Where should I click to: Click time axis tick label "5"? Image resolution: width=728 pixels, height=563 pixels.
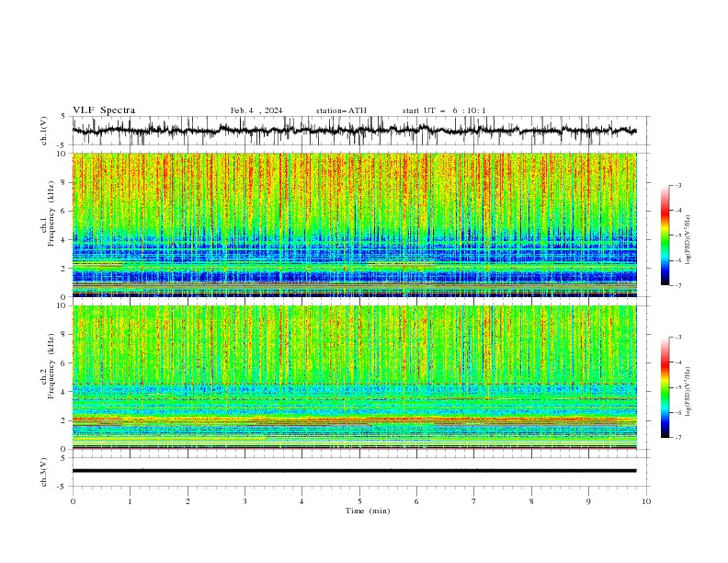click(x=359, y=501)
